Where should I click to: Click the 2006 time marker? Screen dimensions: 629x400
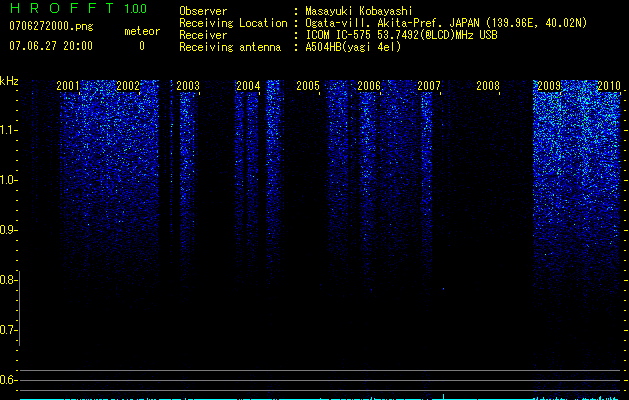369,86
